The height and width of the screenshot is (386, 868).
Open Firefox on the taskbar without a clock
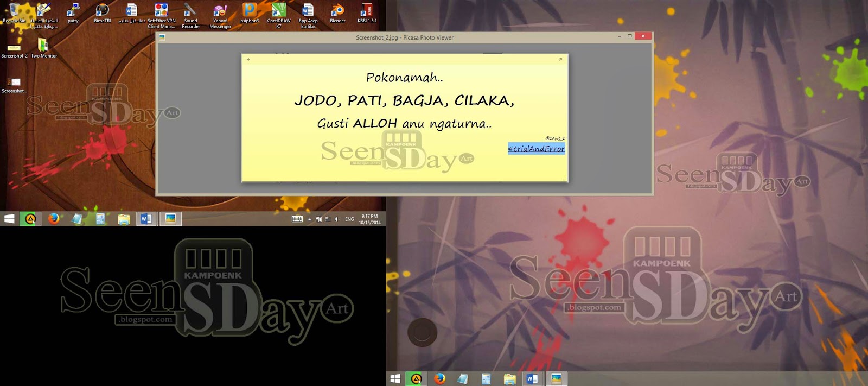pyautogui.click(x=439, y=378)
